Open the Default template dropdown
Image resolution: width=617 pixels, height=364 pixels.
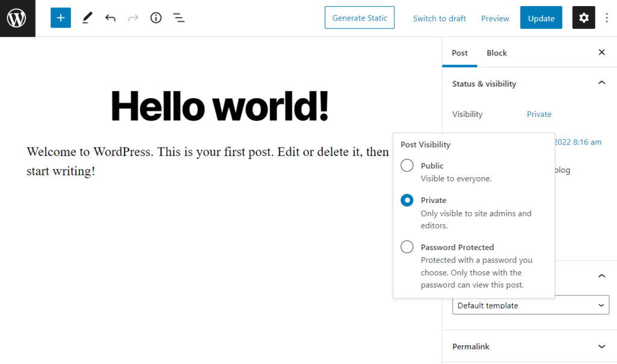click(530, 305)
